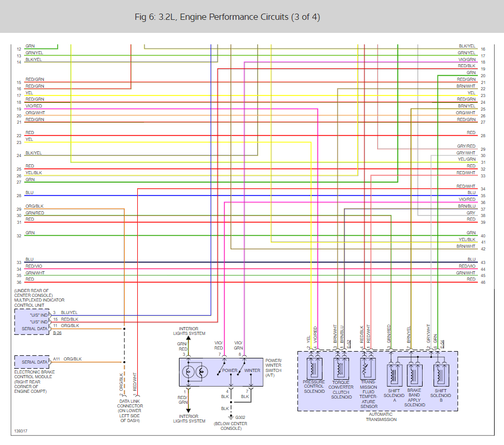504x445 pixels.
Task: Click the AUTOMATIC TRANSMISSION label
Action: pyautogui.click(x=381, y=417)
